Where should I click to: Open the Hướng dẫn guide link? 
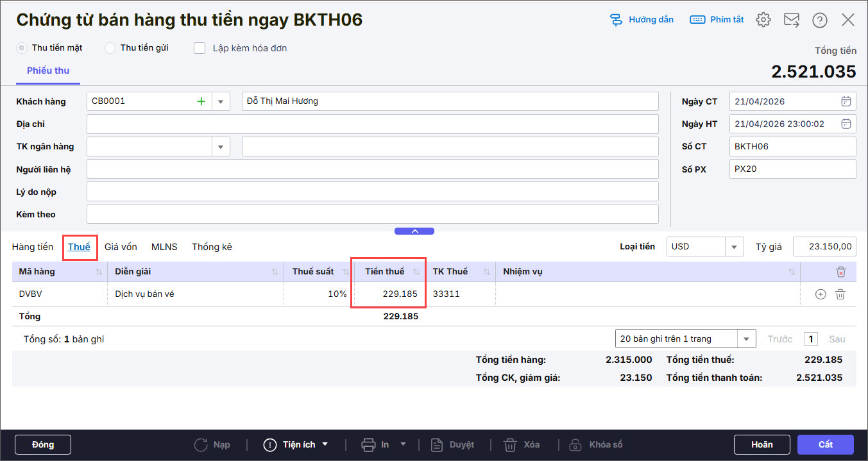642,20
